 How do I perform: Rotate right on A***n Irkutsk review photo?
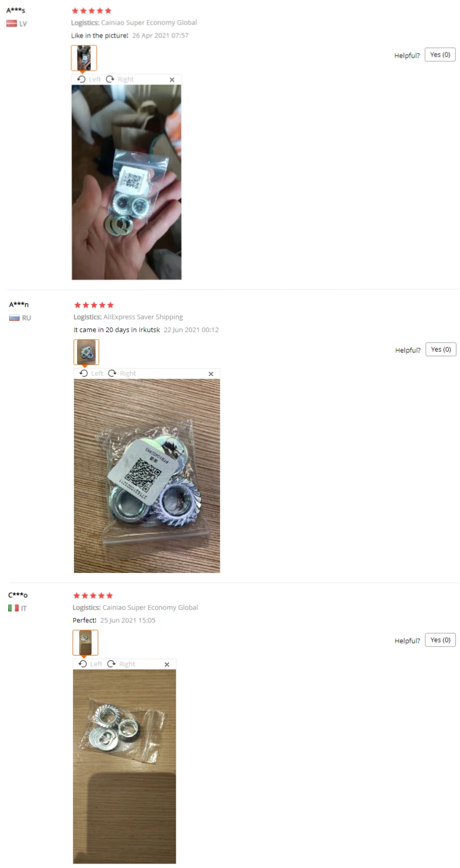[122, 373]
